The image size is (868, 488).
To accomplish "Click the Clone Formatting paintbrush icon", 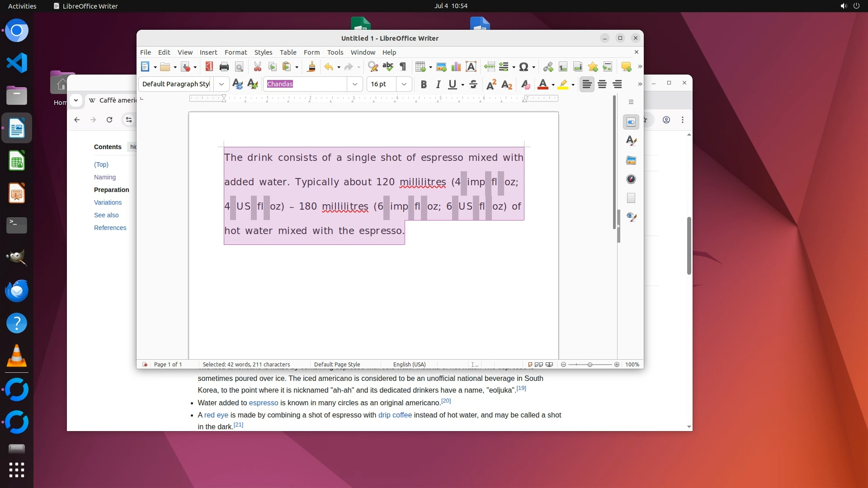I will click(311, 67).
